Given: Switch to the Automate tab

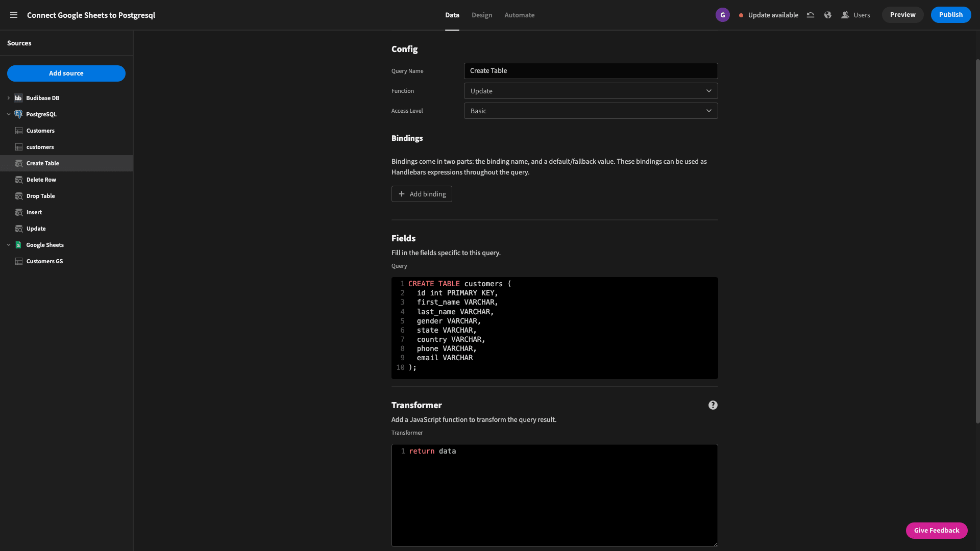Looking at the screenshot, I should 519,15.
